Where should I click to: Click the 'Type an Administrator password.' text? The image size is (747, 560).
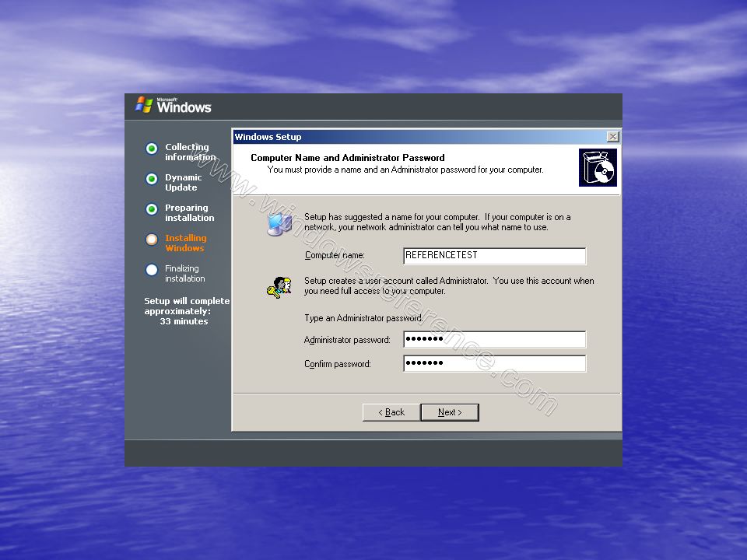pos(363,318)
